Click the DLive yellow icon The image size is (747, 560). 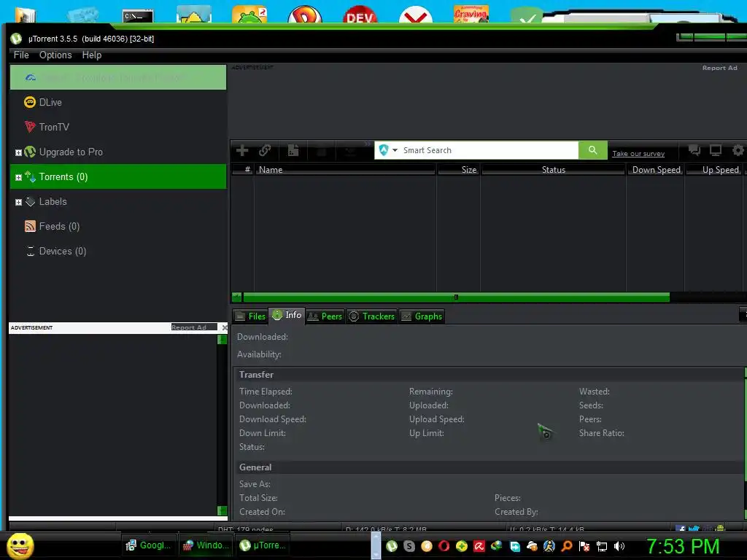click(30, 102)
